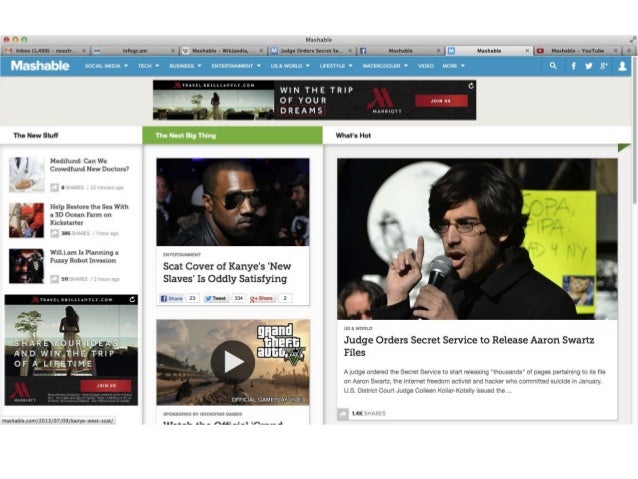The height and width of the screenshot is (479, 638).
Task: Click the Medifund doctor thumbnail
Action: [26, 174]
